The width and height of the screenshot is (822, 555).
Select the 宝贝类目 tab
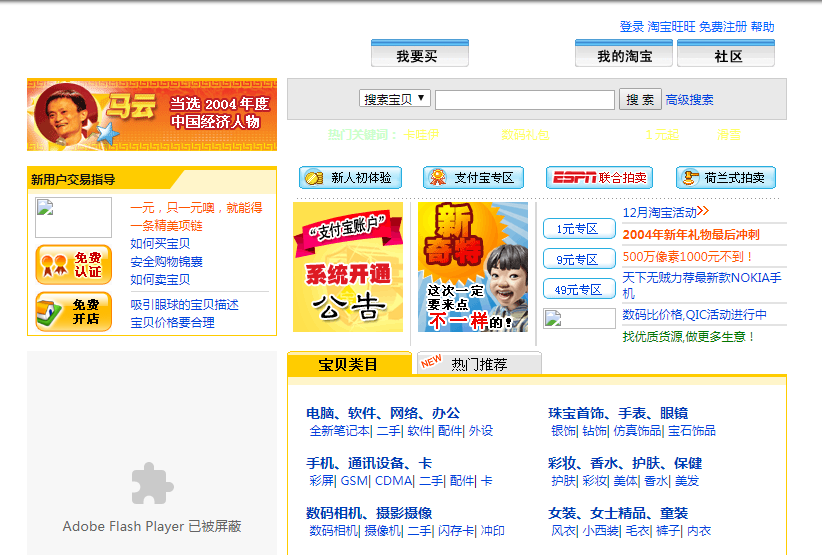pyautogui.click(x=349, y=364)
